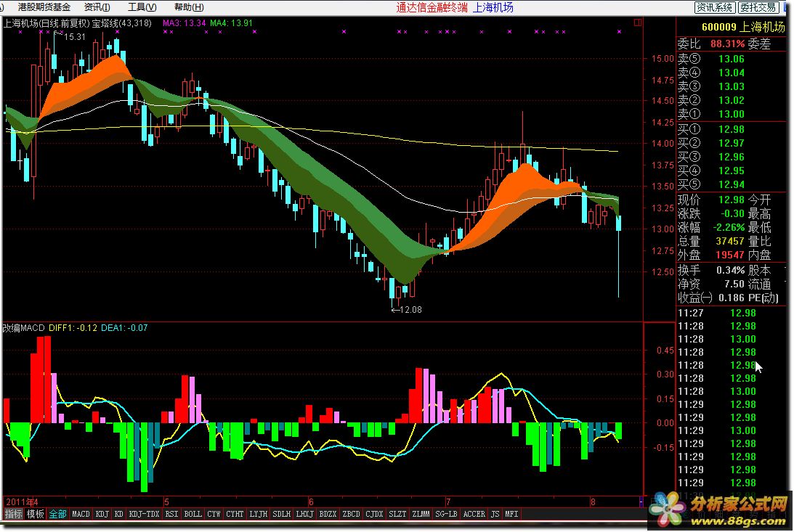Click the 涨幅 -2.26% value
Viewport: 794px width, 532px height.
(x=729, y=227)
